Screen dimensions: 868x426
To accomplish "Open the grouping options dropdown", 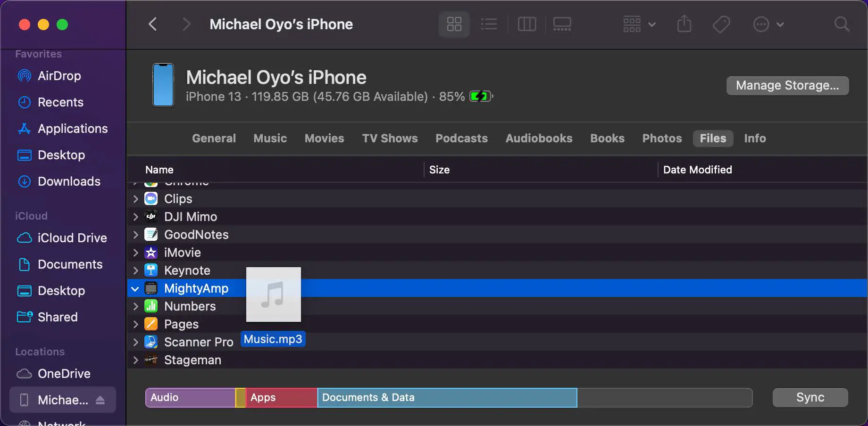I will click(x=638, y=24).
